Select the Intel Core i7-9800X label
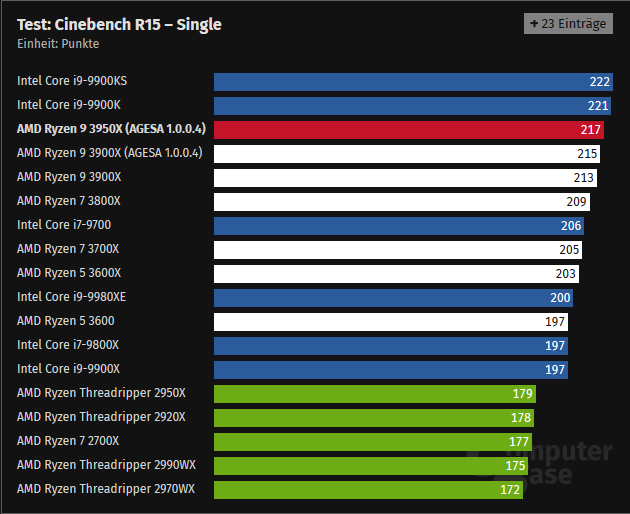The height and width of the screenshot is (514, 630). click(68, 345)
